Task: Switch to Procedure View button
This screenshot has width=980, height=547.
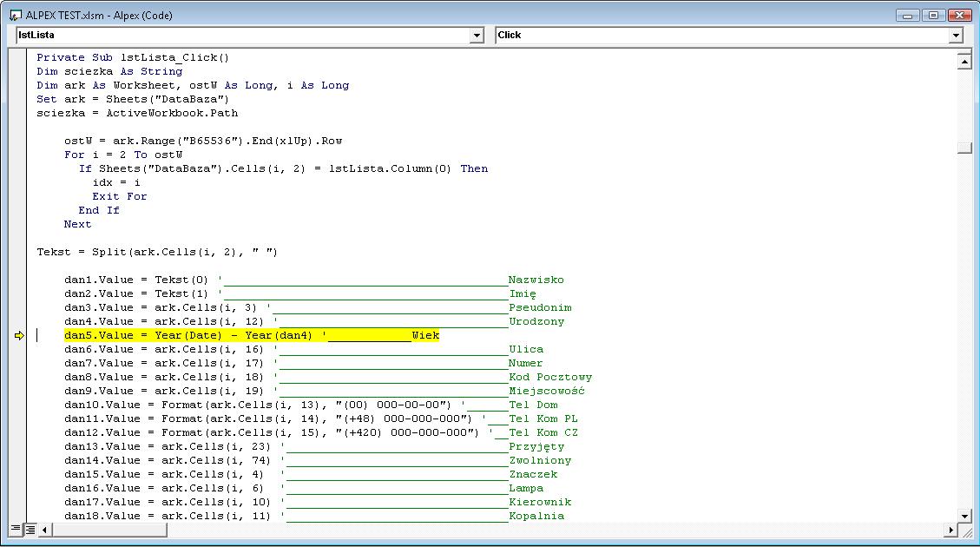Action: [x=16, y=530]
